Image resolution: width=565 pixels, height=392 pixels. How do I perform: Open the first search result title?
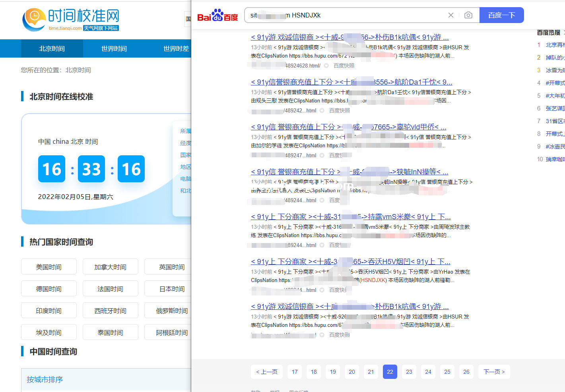coord(349,37)
